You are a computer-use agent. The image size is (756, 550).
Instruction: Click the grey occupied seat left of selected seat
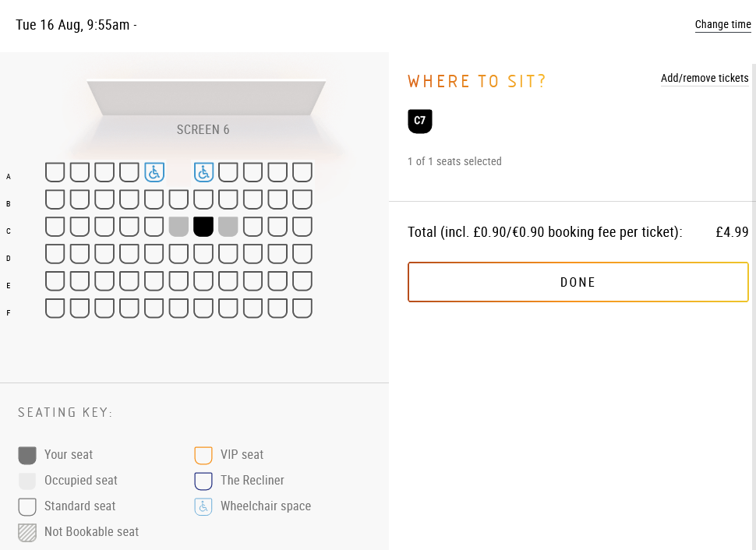(x=179, y=227)
